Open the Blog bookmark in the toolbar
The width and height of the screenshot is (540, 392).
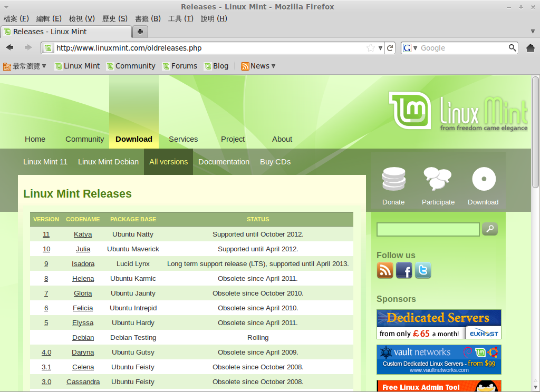[x=216, y=66]
